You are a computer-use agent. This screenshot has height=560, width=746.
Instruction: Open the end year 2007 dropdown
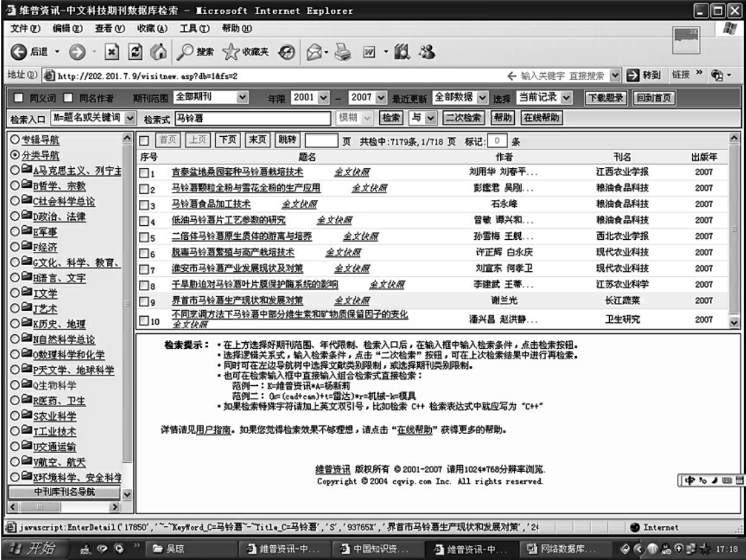pos(367,97)
